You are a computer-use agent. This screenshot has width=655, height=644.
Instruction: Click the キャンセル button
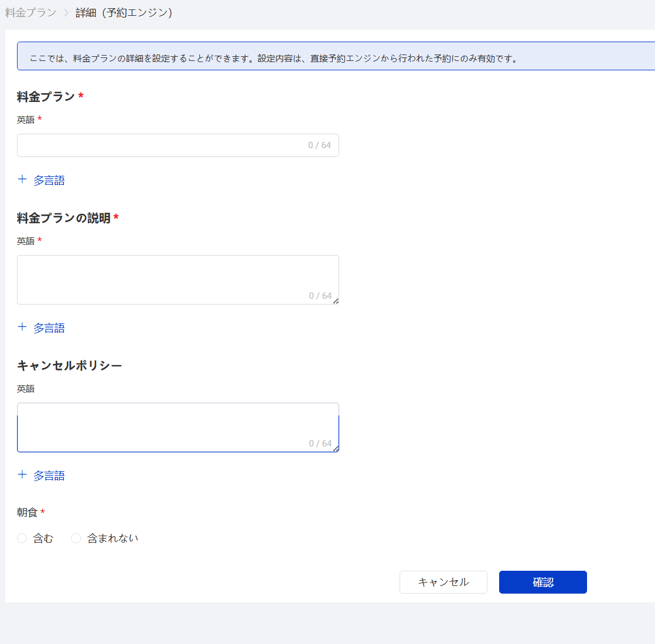coord(444,582)
